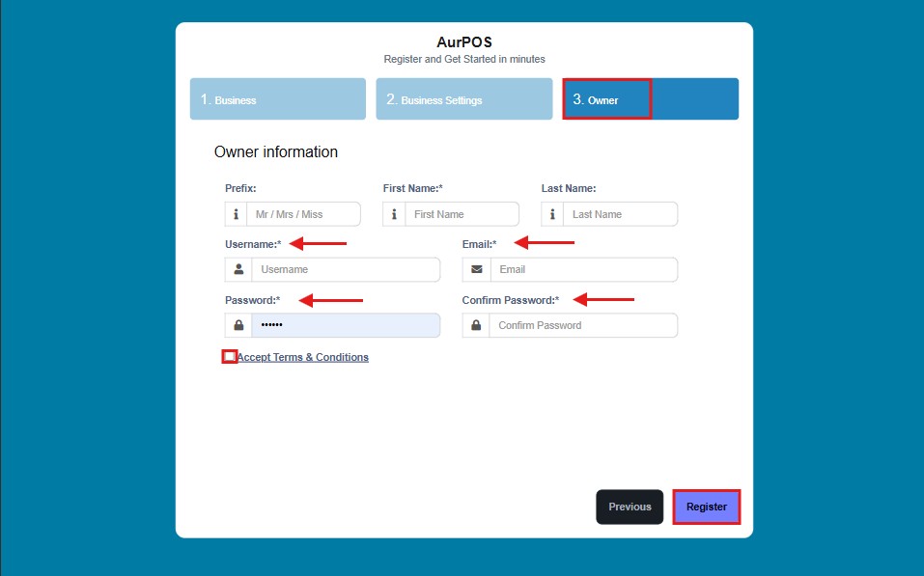Click into the Username input field
924x576 pixels.
pyautogui.click(x=346, y=269)
